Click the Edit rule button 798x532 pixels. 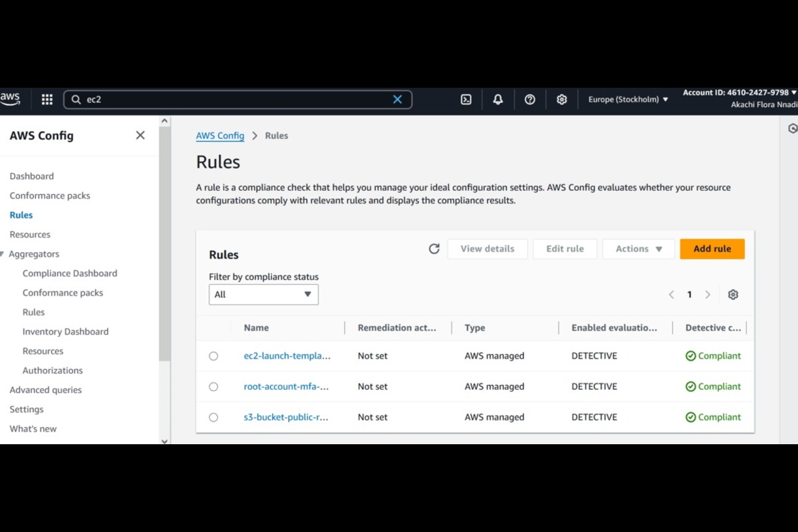click(x=565, y=249)
